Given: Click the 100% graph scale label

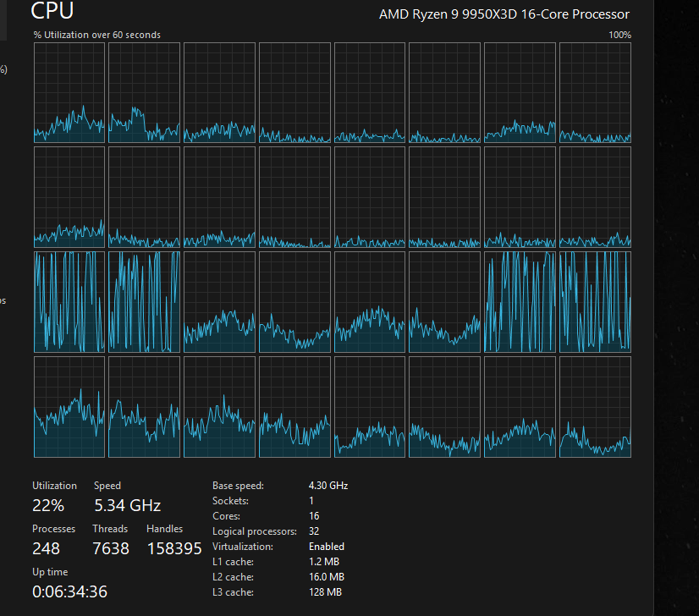Looking at the screenshot, I should point(619,35).
